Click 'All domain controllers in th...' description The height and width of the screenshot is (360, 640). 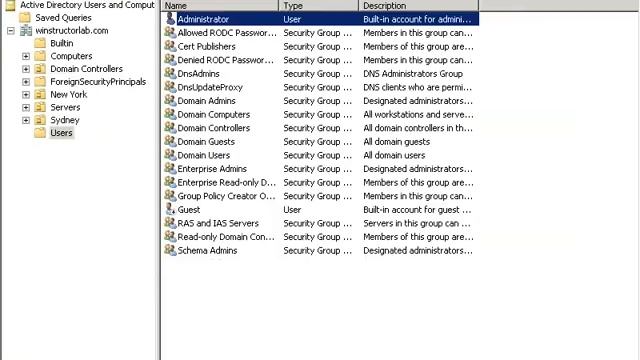coord(418,128)
